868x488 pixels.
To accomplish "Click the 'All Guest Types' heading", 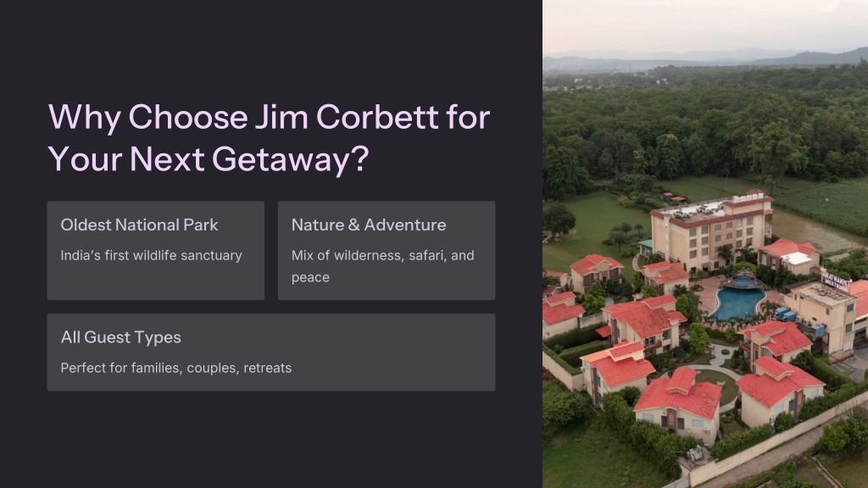I will (x=120, y=337).
